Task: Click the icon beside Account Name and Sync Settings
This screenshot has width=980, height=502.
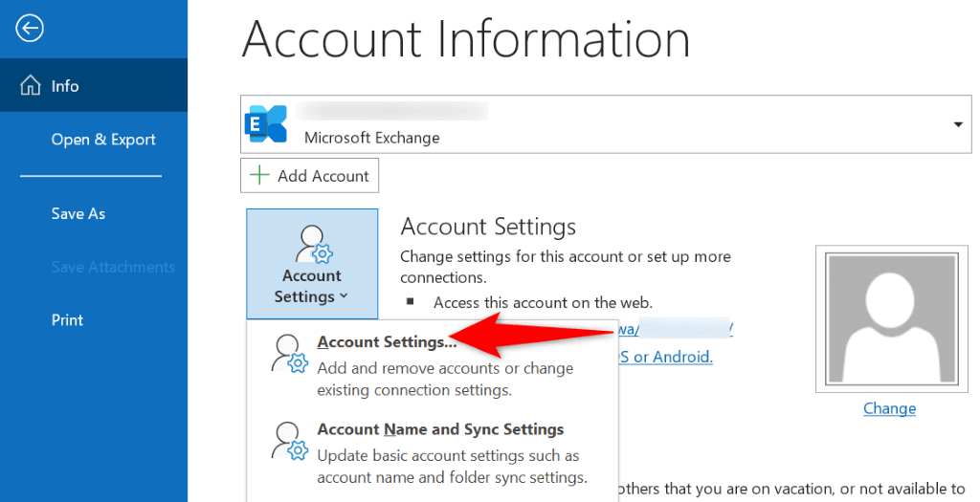Action: [288, 441]
